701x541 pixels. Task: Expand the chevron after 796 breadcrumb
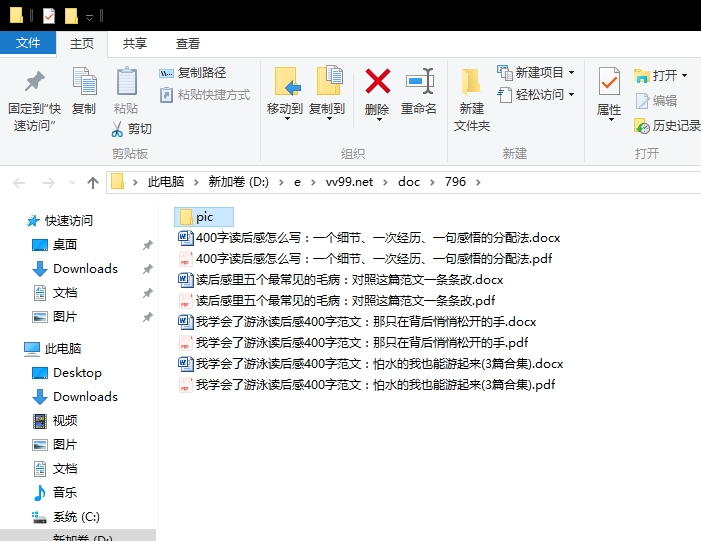pyautogui.click(x=478, y=182)
